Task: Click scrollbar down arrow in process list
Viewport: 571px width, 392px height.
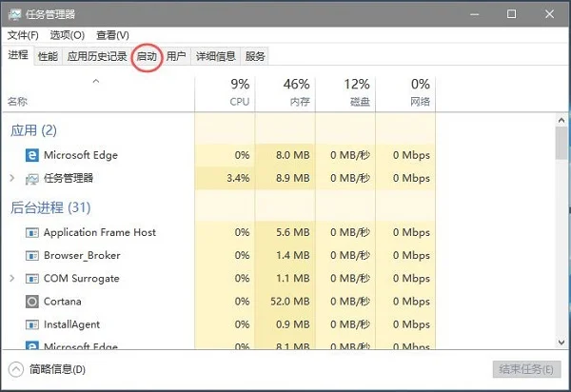Action: [561, 343]
